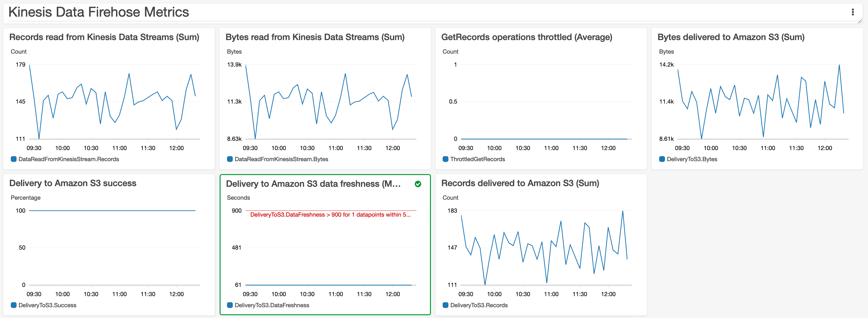868x318 pixels.
Task: Open the dashboard widget actions menu (three dots)
Action: coord(853,12)
